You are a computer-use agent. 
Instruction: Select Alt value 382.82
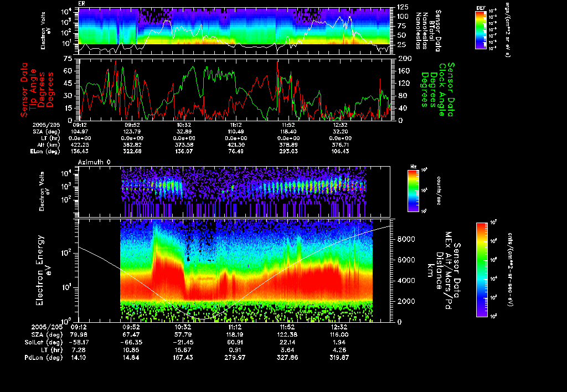pos(132,145)
